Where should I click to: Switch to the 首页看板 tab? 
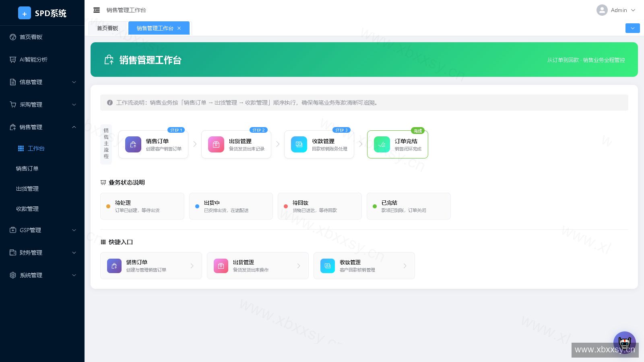(x=107, y=28)
